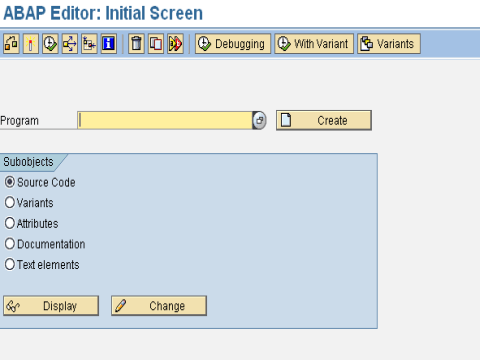This screenshot has width=480, height=360.
Task: Open the blue Info help icon
Action: pyautogui.click(x=109, y=44)
